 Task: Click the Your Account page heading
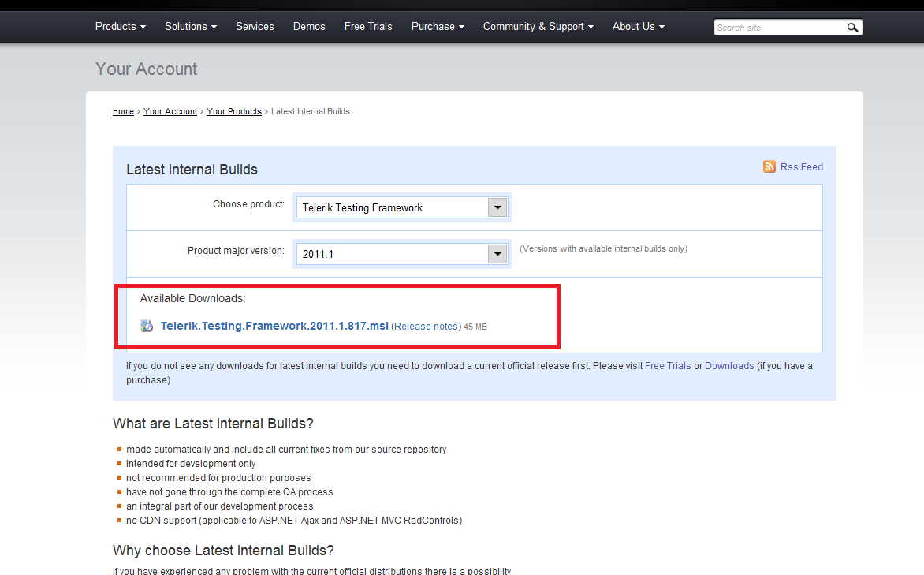(x=146, y=69)
